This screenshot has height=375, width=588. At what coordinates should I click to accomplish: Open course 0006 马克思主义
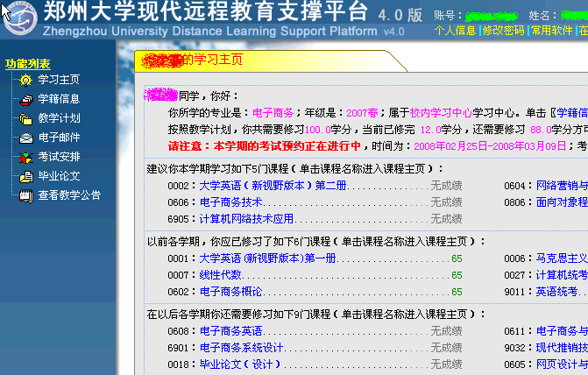coord(562,258)
